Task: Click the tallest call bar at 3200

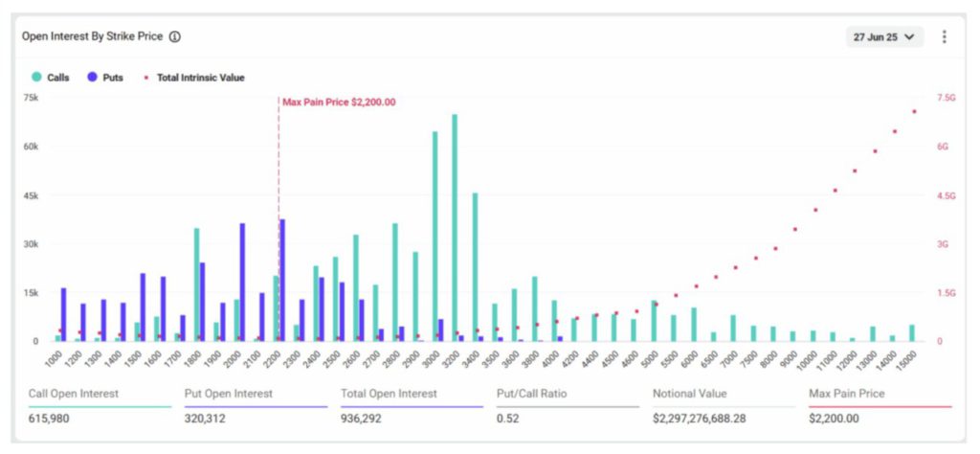Action: click(455, 230)
